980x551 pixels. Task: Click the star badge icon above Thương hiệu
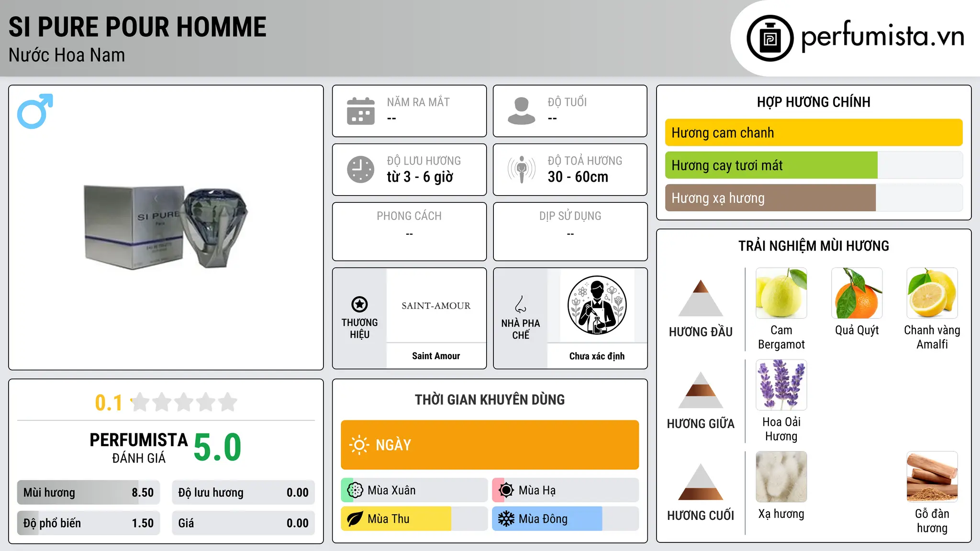359,304
